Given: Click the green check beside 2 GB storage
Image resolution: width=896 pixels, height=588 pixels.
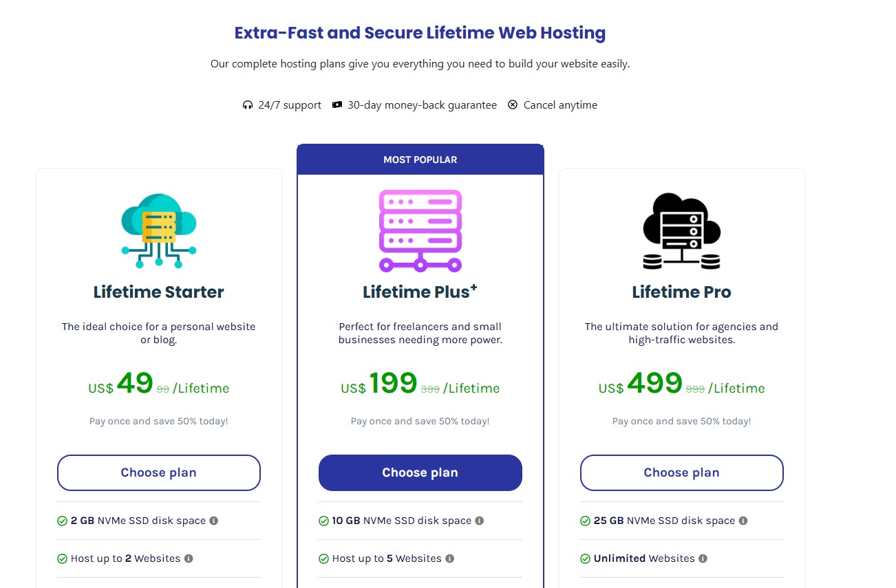Looking at the screenshot, I should click(x=62, y=521).
